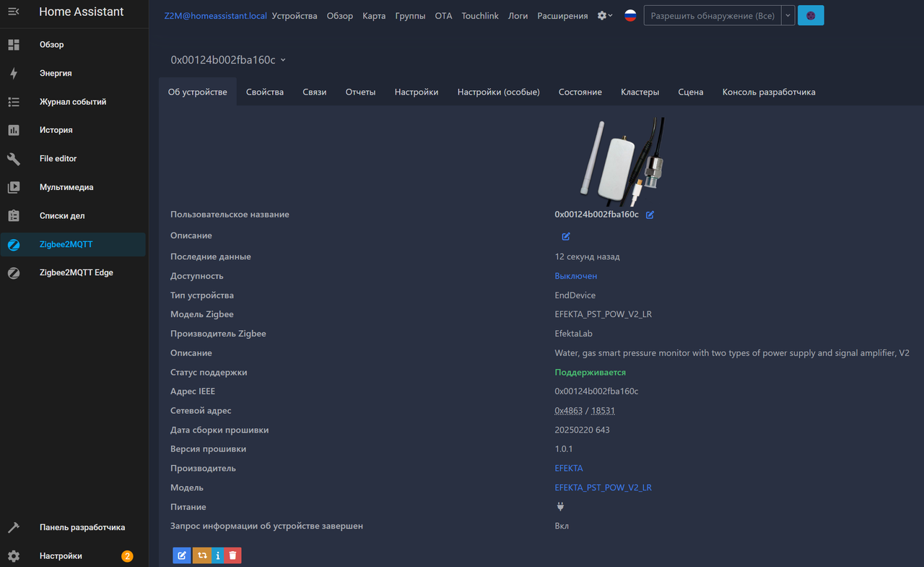Click Разрешить обнаружение (Все) button
Image resolution: width=924 pixels, height=567 pixels.
coord(712,15)
